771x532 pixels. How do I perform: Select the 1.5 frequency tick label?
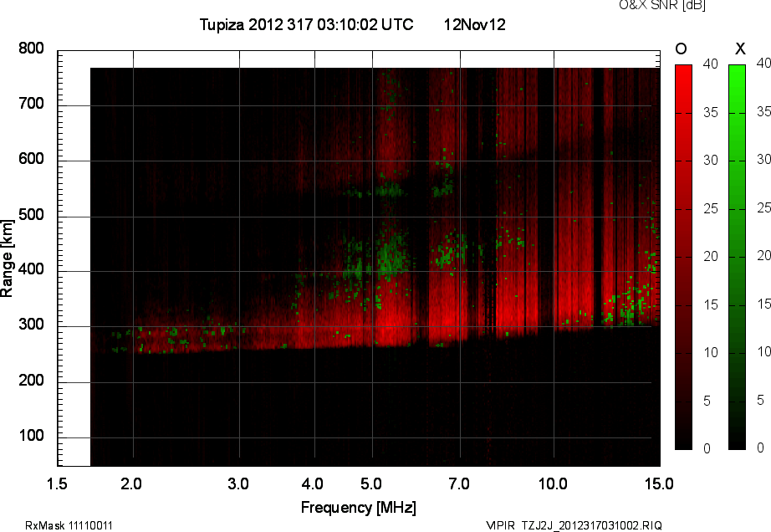57,483
